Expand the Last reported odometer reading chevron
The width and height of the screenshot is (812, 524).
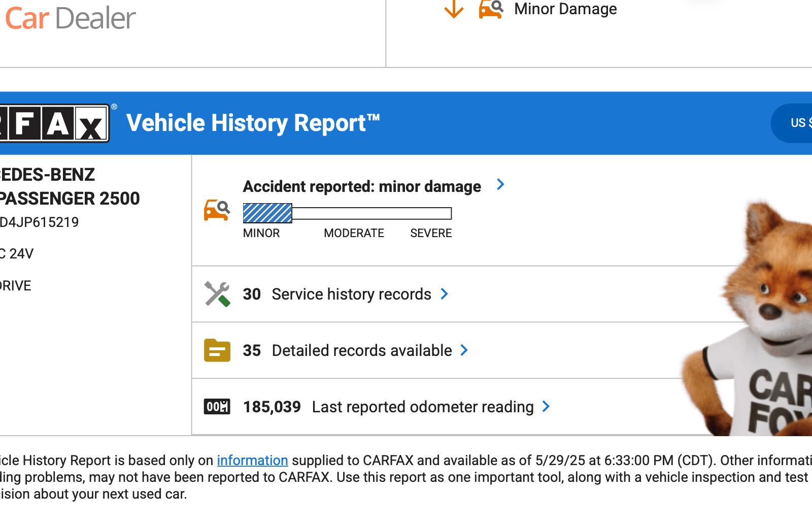point(546,407)
